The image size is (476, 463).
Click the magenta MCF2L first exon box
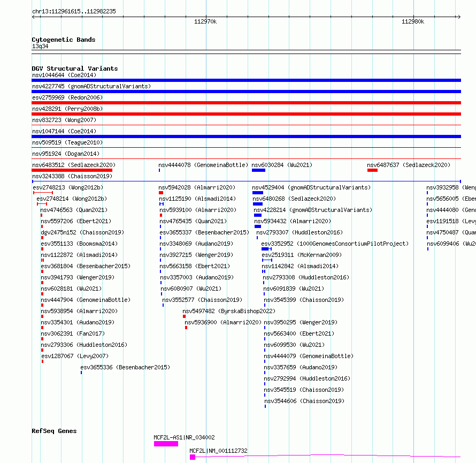193,457
